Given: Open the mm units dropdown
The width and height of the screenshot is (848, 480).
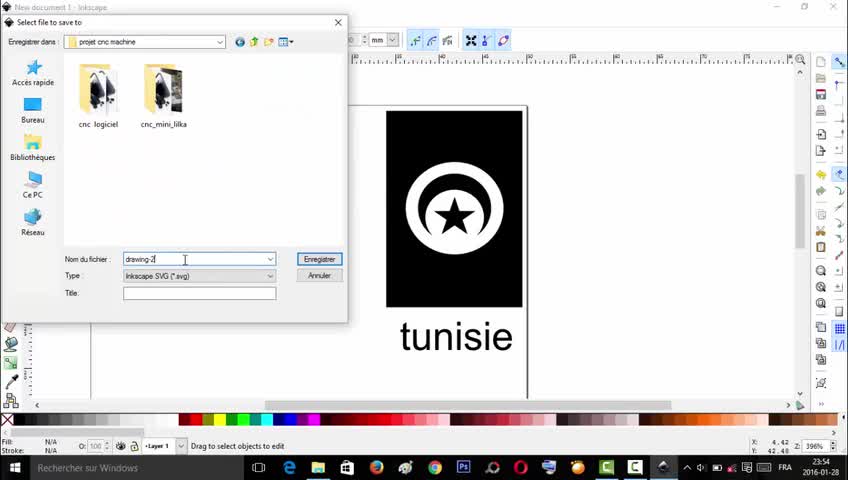Looking at the screenshot, I should [x=393, y=40].
